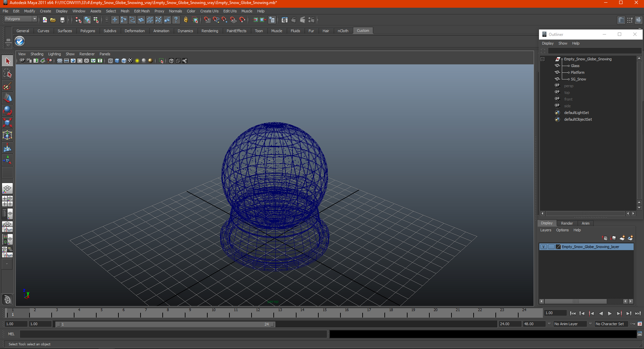The width and height of the screenshot is (644, 349).
Task: Activate the Lasso select tool
Action: coord(7,73)
